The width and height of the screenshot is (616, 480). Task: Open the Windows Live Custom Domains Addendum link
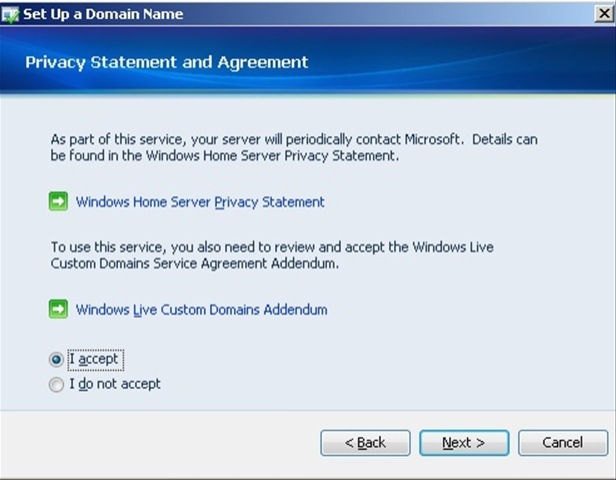202,310
